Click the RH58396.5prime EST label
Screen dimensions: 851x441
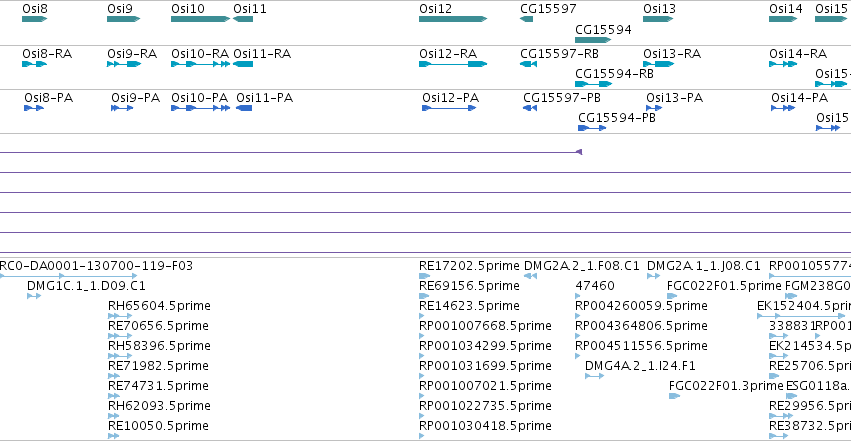[x=159, y=346]
